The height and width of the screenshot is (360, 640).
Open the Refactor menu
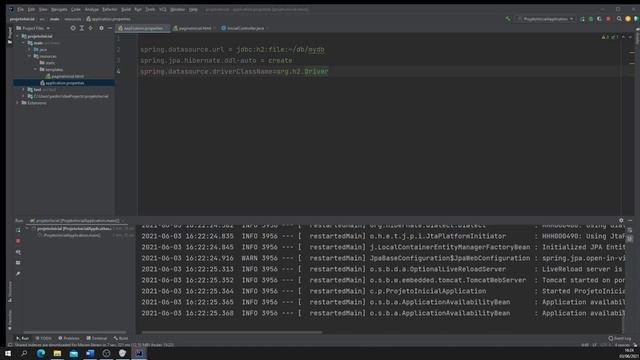(109, 9)
